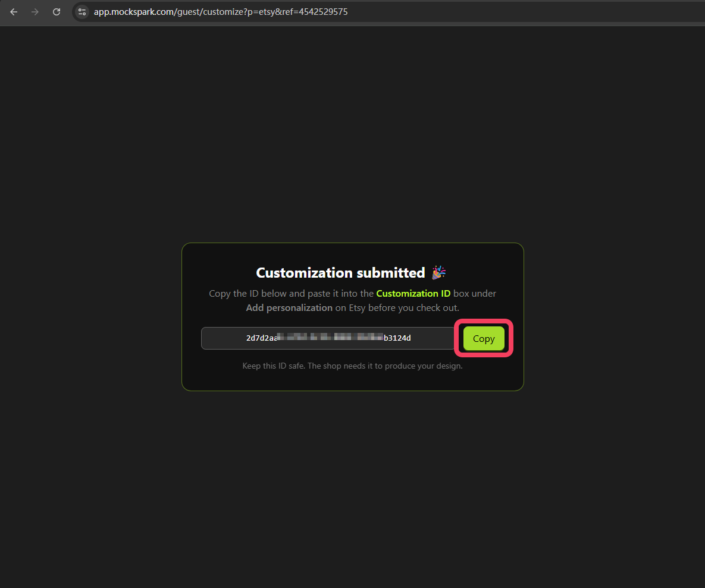The image size is (705, 588).
Task: Click the green "Customization ID" text
Action: tap(413, 293)
